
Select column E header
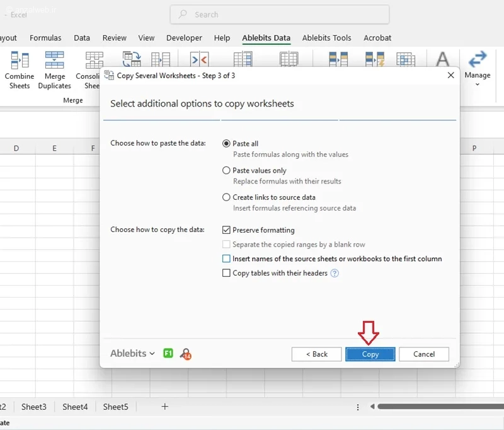(x=54, y=148)
